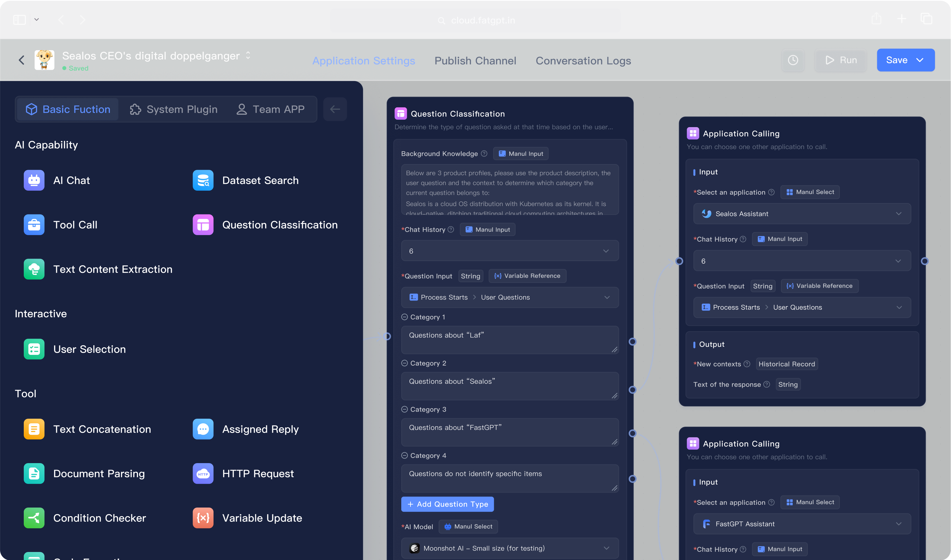The image size is (951, 560).
Task: Remove Category 3 with minus icon
Action: click(404, 409)
